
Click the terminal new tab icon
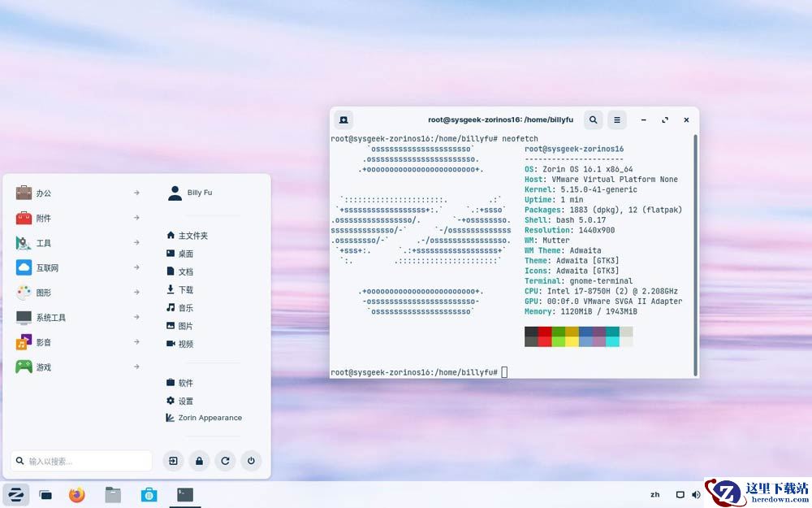[x=343, y=119]
